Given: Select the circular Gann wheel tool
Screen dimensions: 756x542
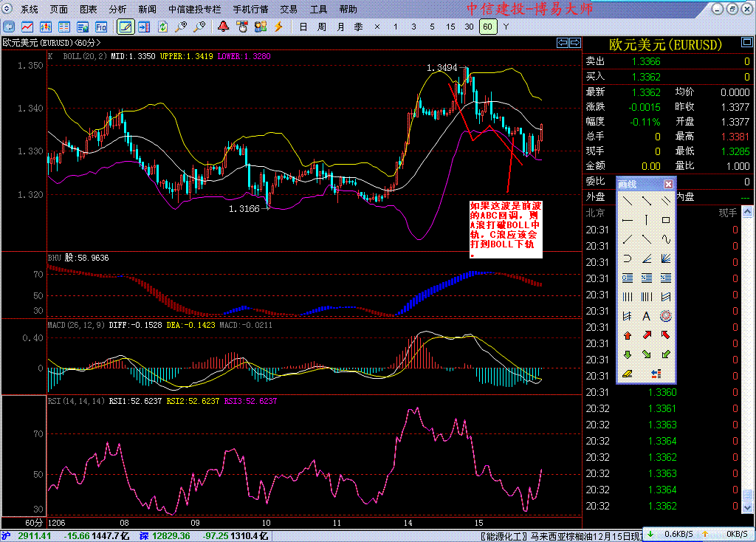Looking at the screenshot, I should pyautogui.click(x=666, y=316).
